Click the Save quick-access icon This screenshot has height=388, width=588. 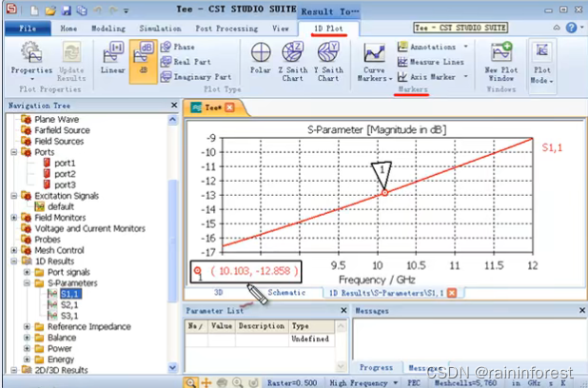pos(67,10)
